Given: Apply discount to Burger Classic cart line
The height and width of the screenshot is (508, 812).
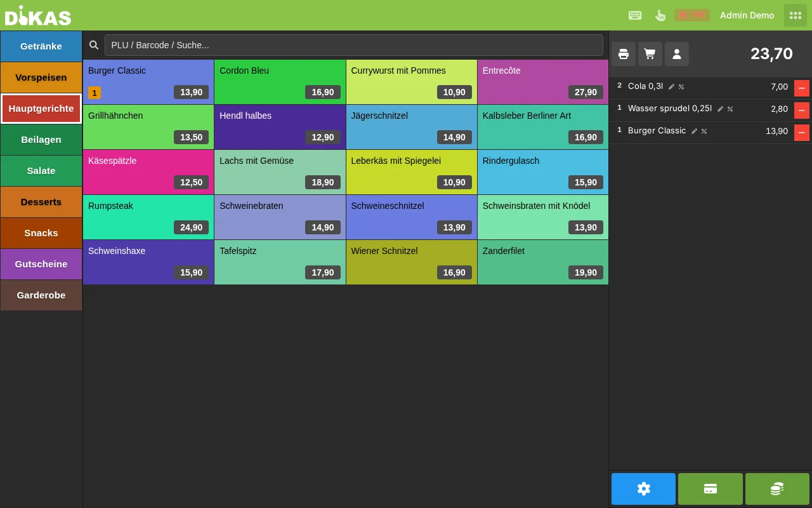Looking at the screenshot, I should pyautogui.click(x=704, y=131).
